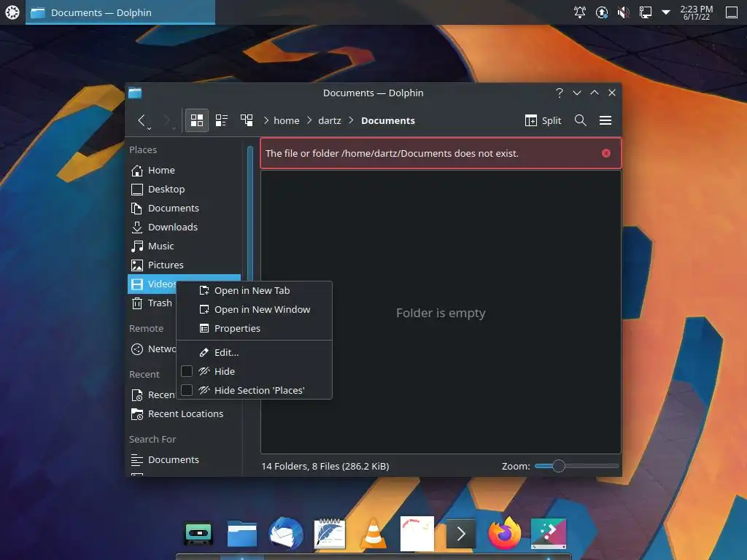The height and width of the screenshot is (560, 747).
Task: Open Network under Remote section
Action: click(152, 349)
